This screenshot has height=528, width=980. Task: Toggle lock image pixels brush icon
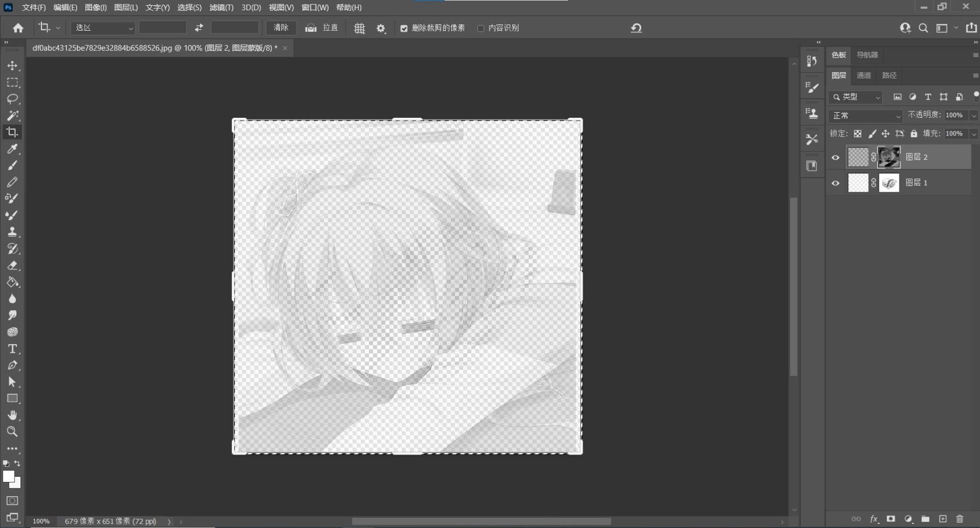(872, 134)
